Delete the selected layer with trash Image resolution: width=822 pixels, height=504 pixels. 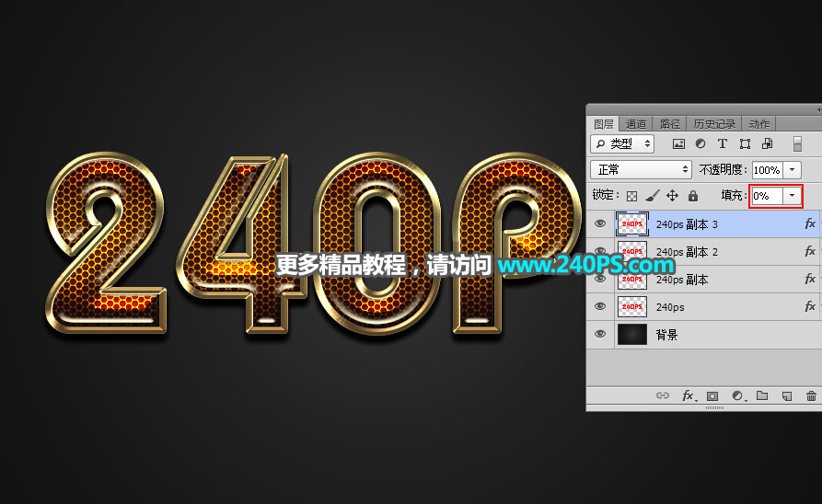[811, 396]
